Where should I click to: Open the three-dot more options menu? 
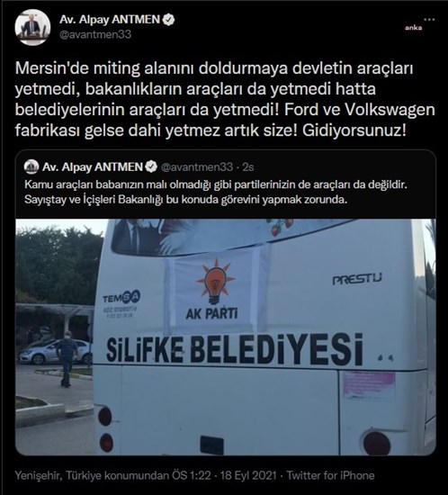(429, 20)
